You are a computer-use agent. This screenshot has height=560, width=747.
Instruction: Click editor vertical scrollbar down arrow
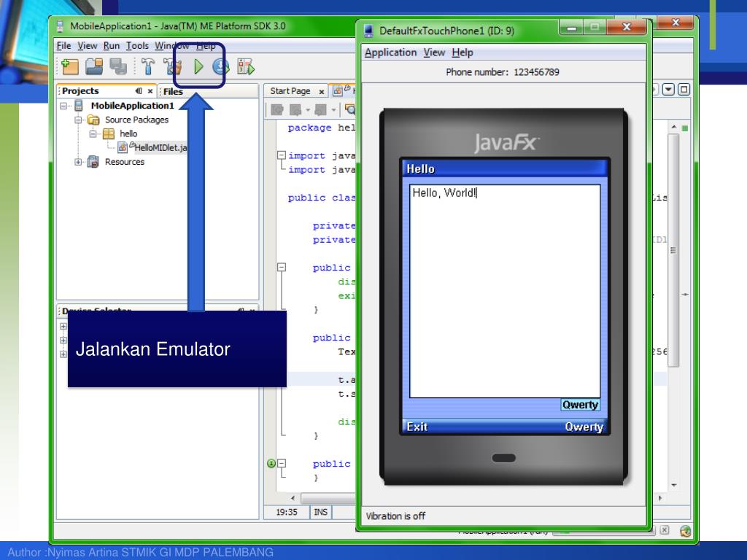(673, 485)
